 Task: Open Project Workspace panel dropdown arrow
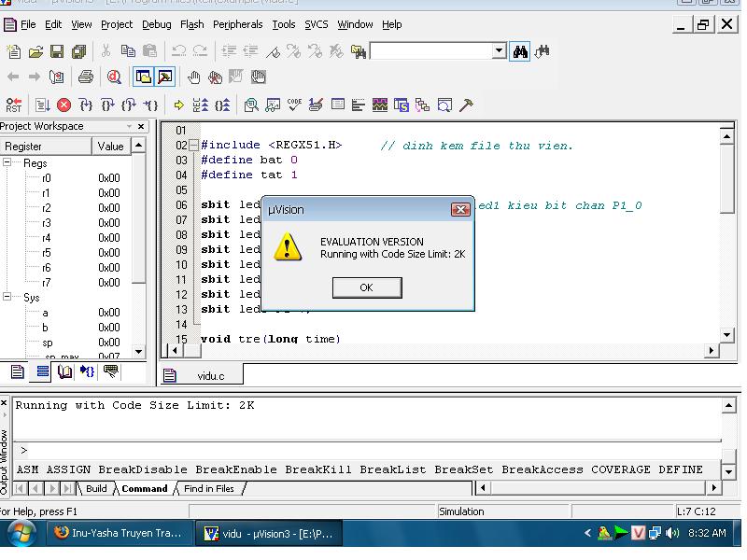pos(129,126)
